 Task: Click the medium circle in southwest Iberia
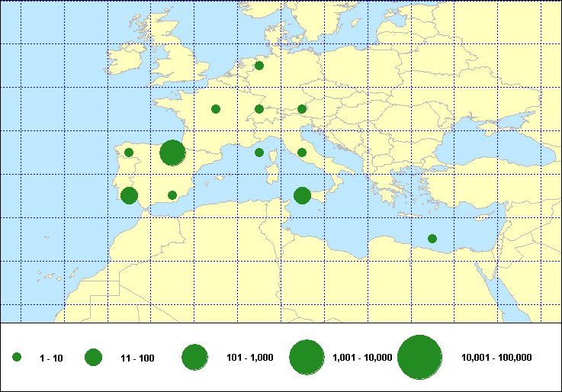[x=129, y=196]
